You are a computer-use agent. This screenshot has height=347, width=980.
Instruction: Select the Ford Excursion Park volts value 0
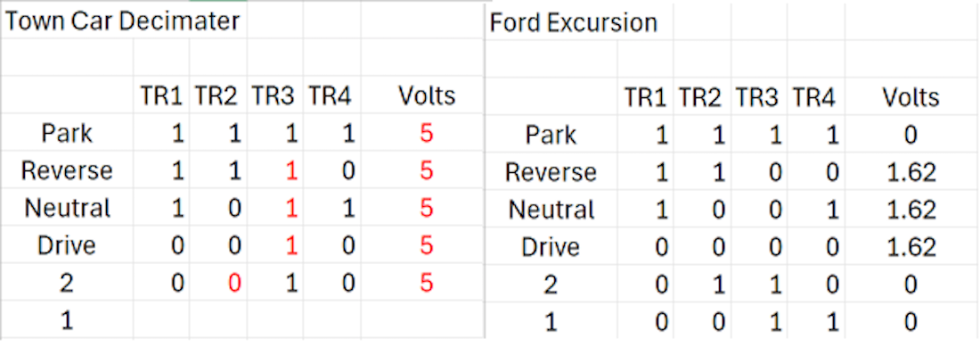(x=911, y=135)
